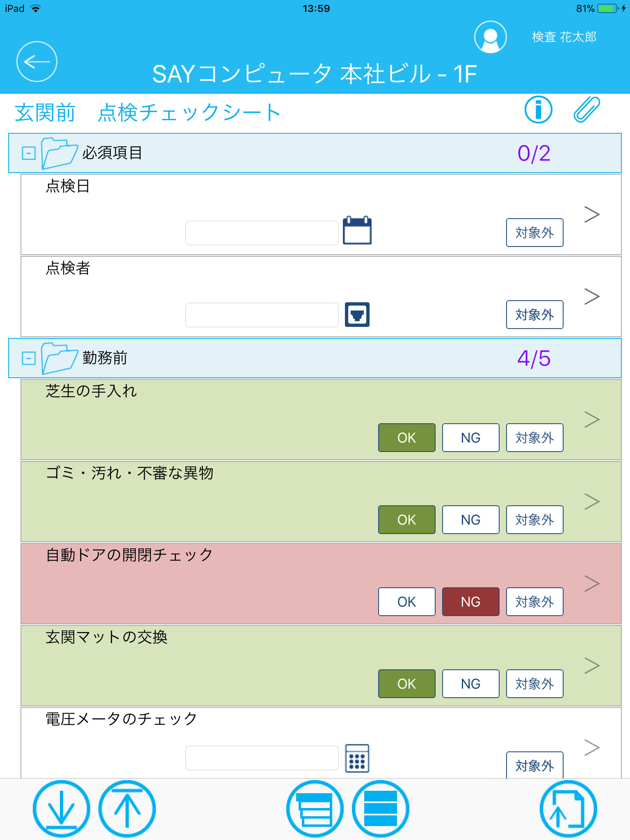Tap the scroll-to-bottom download arrow icon

coord(62,809)
